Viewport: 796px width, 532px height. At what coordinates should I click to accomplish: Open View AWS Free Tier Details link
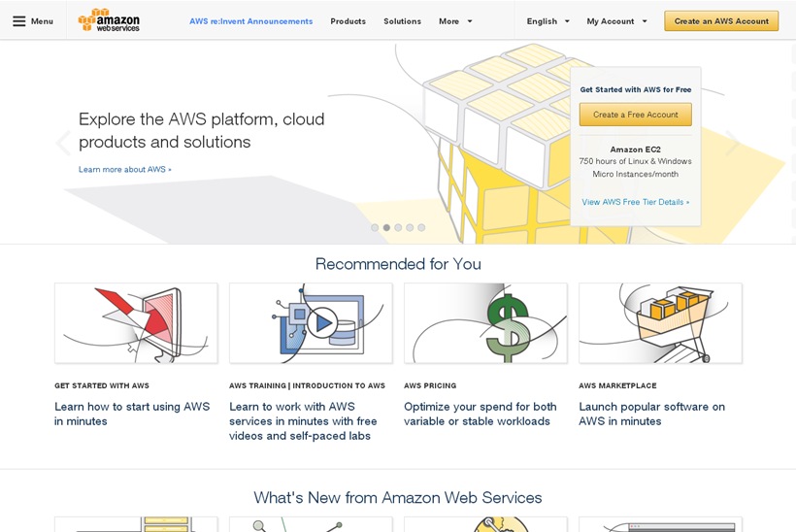[x=636, y=202]
